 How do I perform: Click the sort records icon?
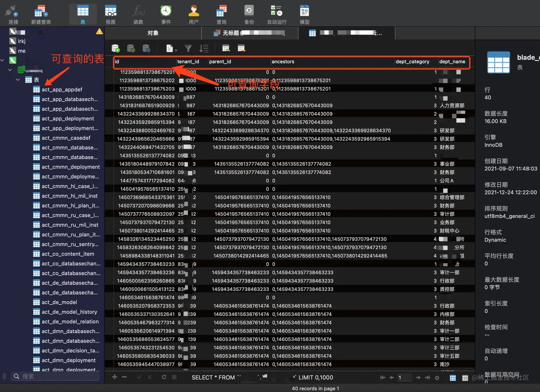click(x=204, y=48)
